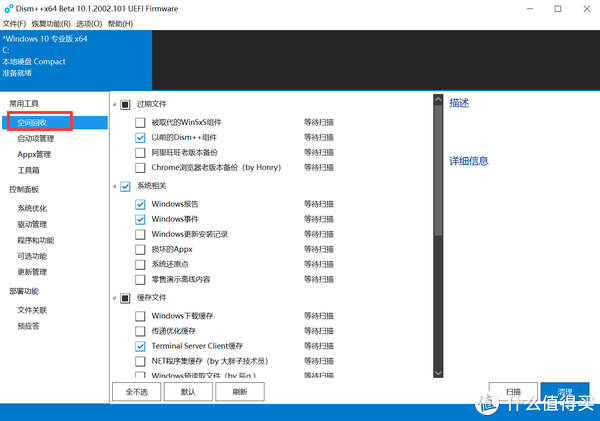Screen dimensions: 600x421
Task: Open 文件关联 in the sidebar
Action: (x=32, y=310)
